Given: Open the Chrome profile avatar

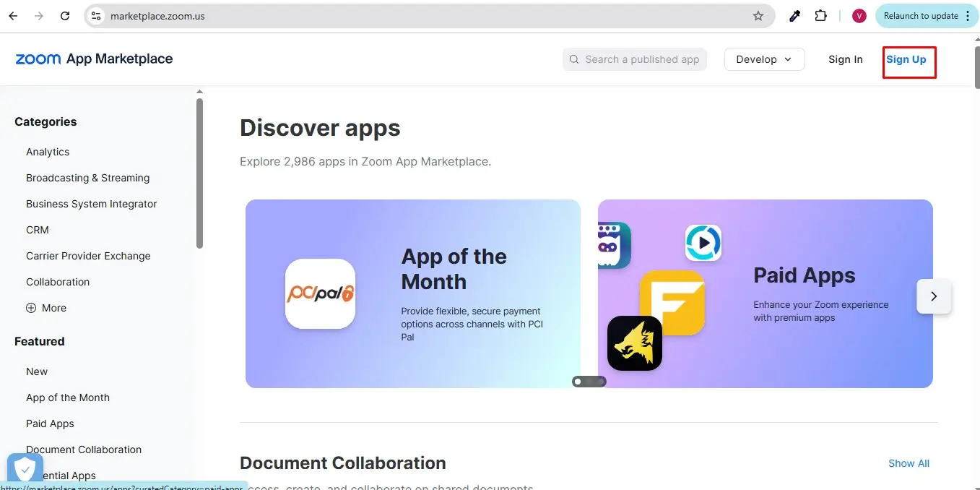Looking at the screenshot, I should tap(859, 16).
